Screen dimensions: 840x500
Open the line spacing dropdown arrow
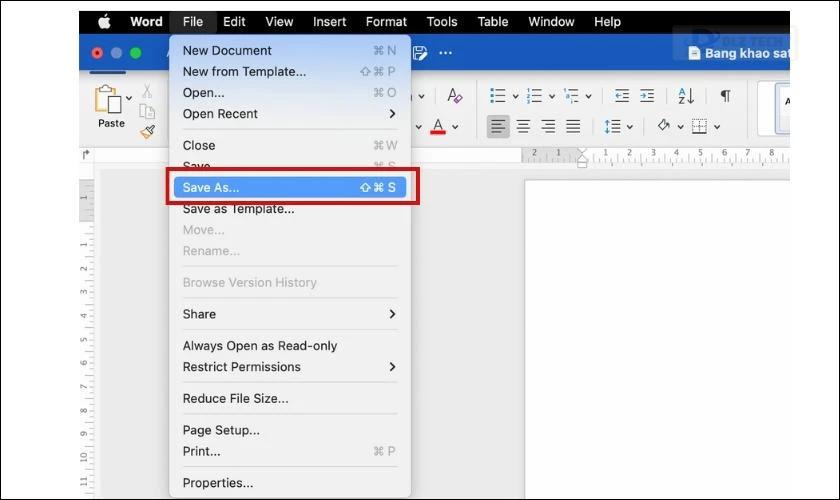pyautogui.click(x=629, y=127)
